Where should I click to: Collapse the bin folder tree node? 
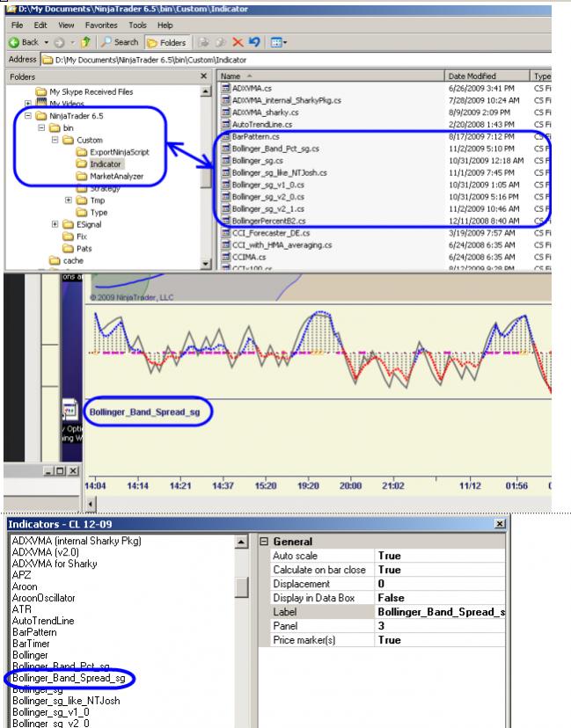(41, 127)
